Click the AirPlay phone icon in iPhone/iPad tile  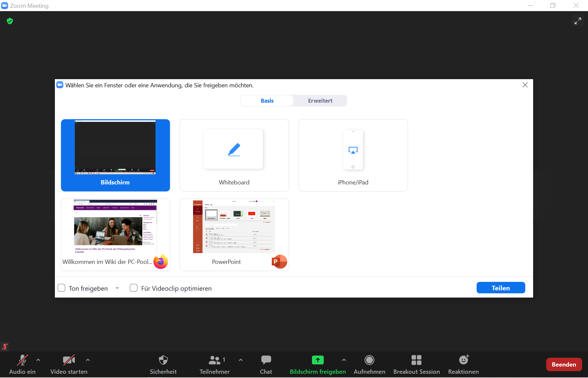click(353, 150)
